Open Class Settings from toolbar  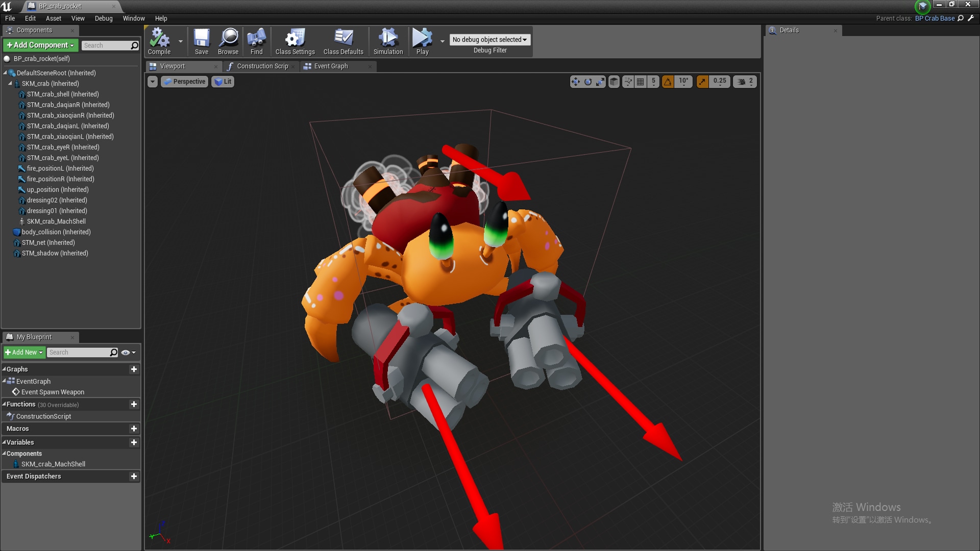[x=295, y=41]
